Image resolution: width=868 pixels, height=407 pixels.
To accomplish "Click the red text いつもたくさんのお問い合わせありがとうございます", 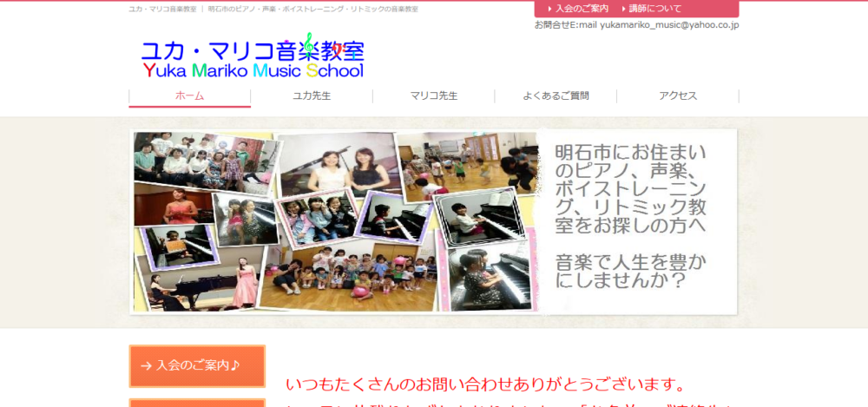I will [486, 384].
